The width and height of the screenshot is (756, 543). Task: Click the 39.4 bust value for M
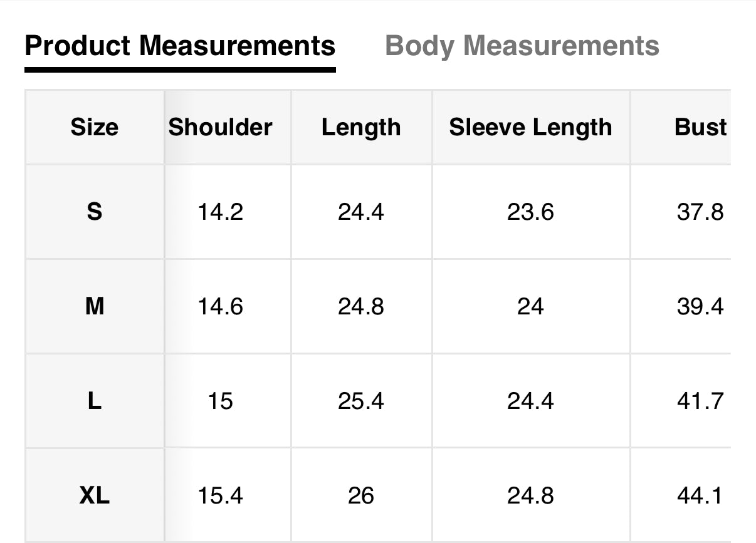pyautogui.click(x=700, y=307)
